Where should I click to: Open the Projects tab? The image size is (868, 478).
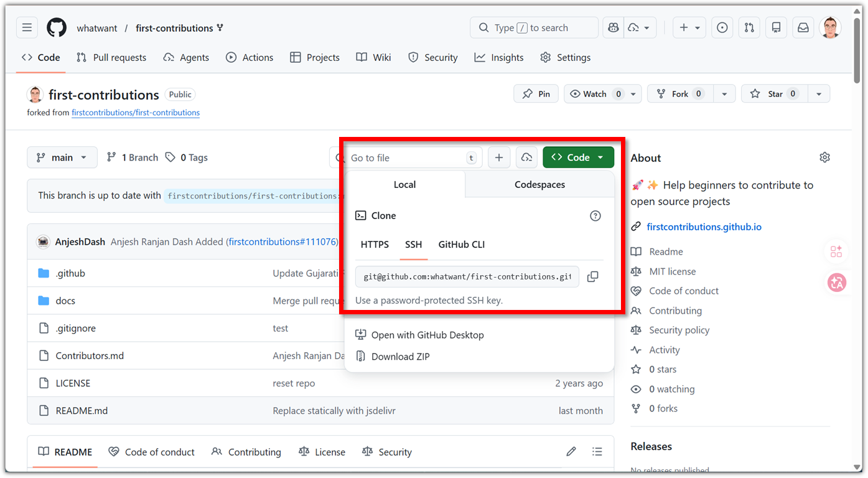coord(315,57)
